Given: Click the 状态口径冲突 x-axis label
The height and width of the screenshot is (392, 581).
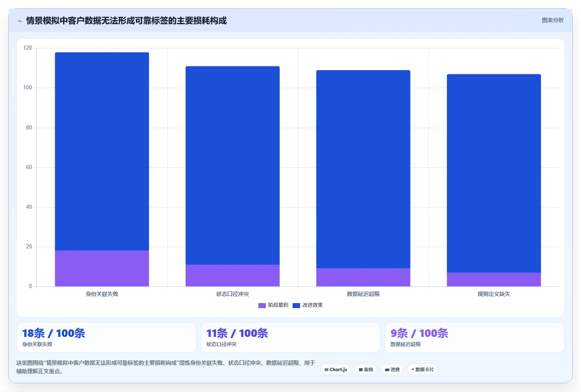Looking at the screenshot, I should [x=232, y=294].
